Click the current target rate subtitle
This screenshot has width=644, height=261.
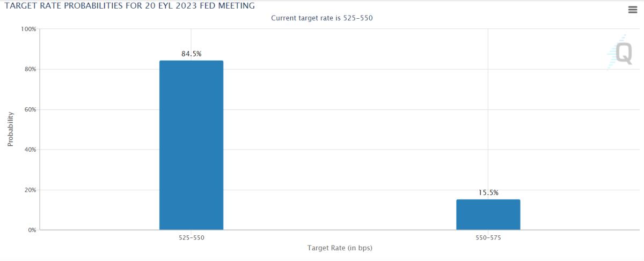coord(321,18)
